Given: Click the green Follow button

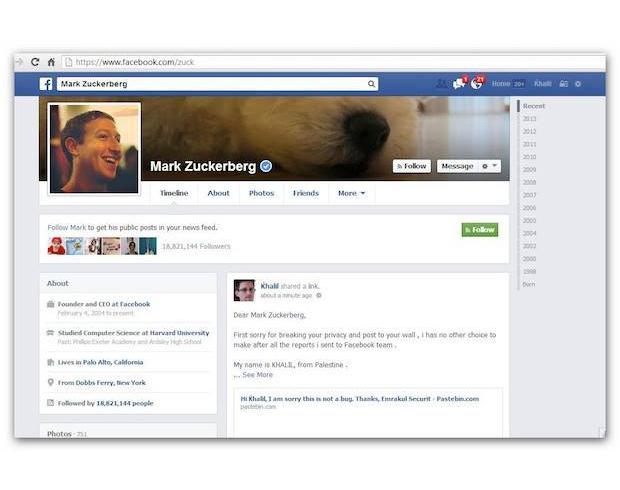Looking at the screenshot, I should coord(480,230).
